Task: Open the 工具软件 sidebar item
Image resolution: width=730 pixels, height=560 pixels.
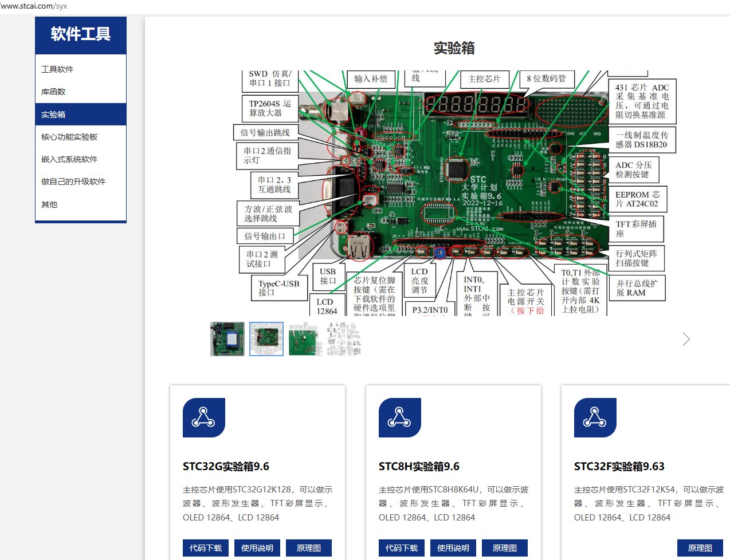Action: 81,69
